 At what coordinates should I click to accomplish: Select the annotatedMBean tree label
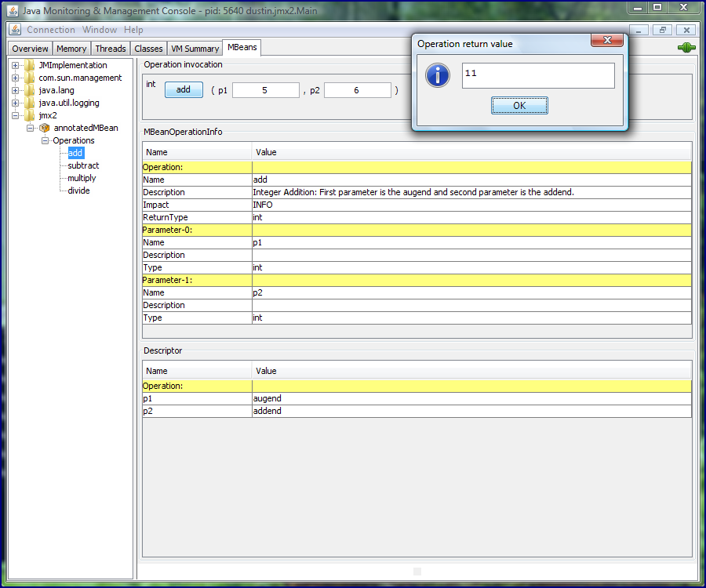(86, 129)
